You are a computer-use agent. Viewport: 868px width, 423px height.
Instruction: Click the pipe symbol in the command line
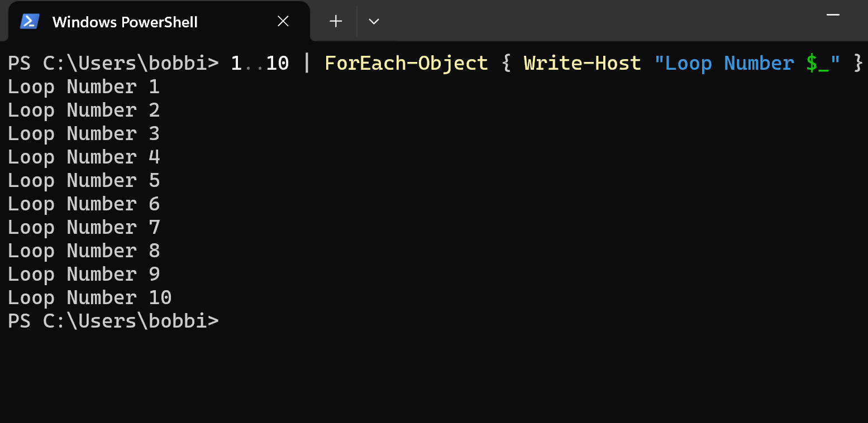coord(306,63)
